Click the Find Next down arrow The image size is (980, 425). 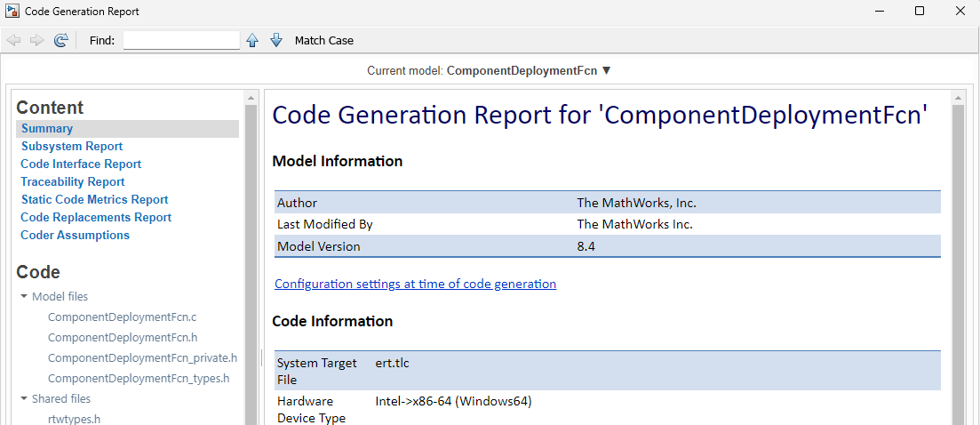pyautogui.click(x=275, y=40)
